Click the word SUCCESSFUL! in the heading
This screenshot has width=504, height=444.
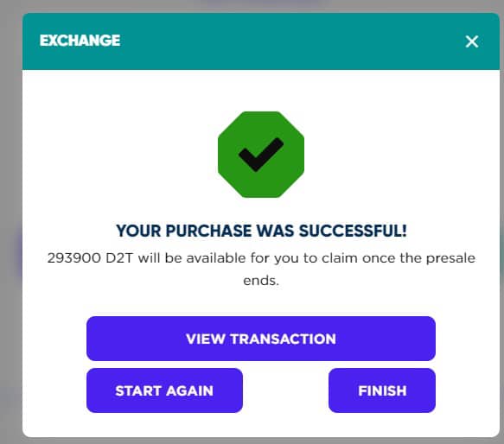point(353,231)
